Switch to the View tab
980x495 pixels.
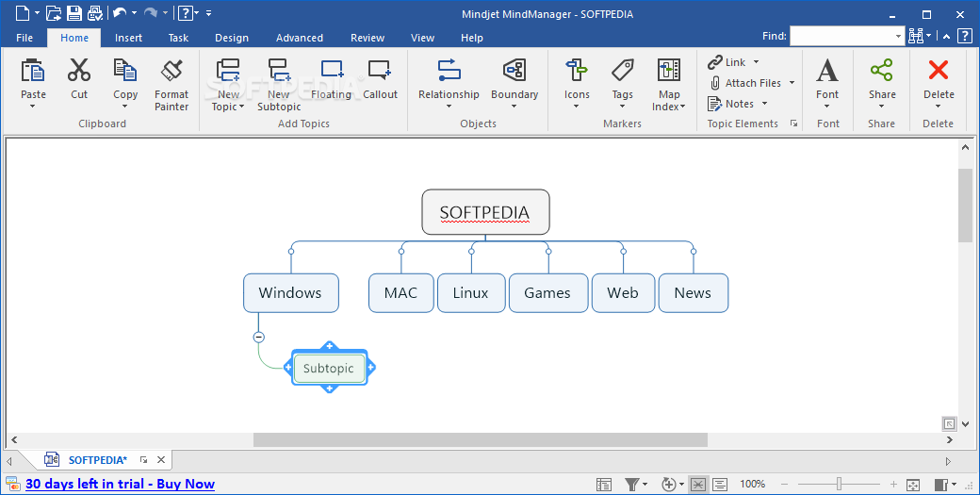point(422,38)
